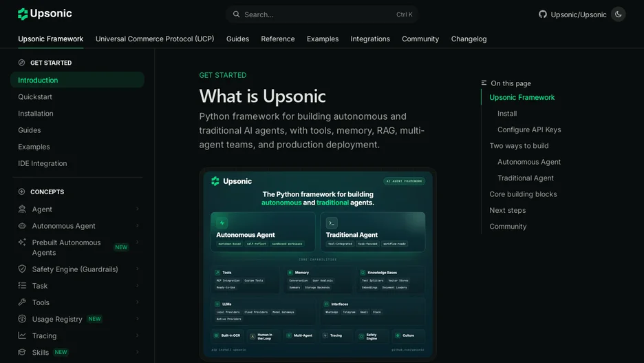
Task: Click the Task list icon
Action: click(x=22, y=285)
